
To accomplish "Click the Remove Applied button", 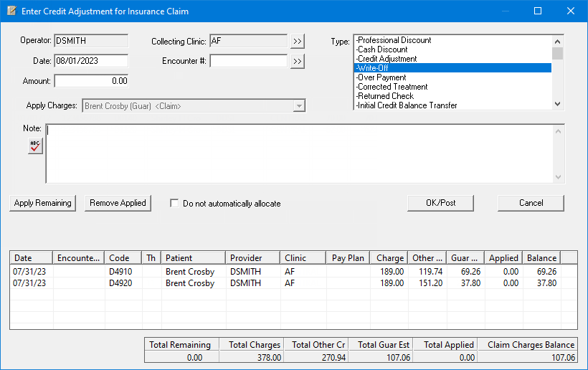I will click(118, 203).
